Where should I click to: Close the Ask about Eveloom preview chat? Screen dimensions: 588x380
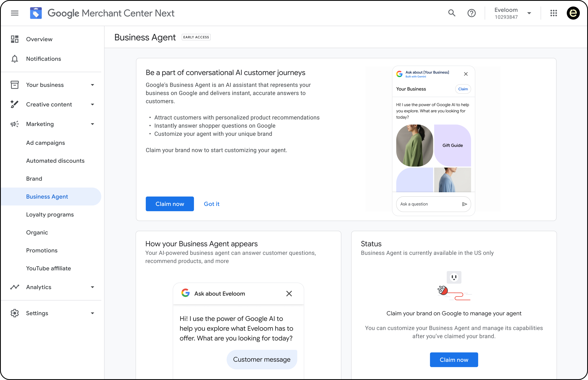pos(289,293)
